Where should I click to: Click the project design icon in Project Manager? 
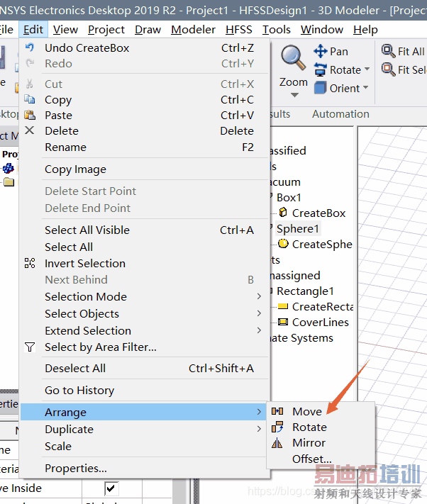tap(9, 168)
